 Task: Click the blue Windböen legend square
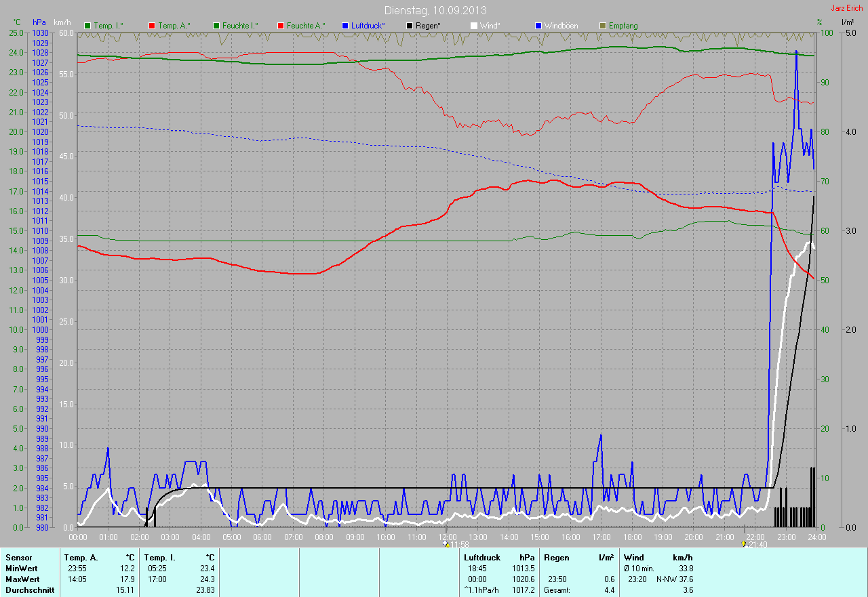pyautogui.click(x=538, y=26)
